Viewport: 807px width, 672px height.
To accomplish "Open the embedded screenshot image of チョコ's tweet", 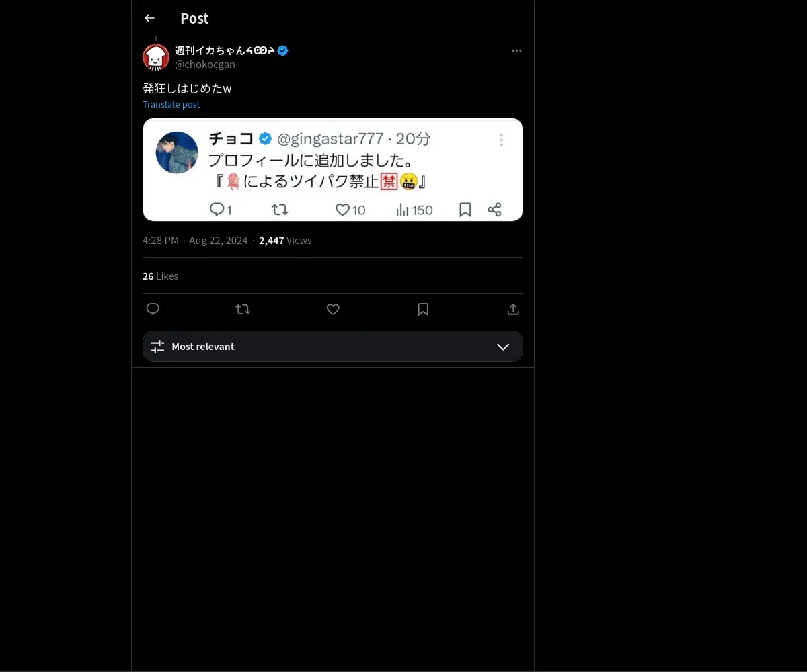I will 332,169.
